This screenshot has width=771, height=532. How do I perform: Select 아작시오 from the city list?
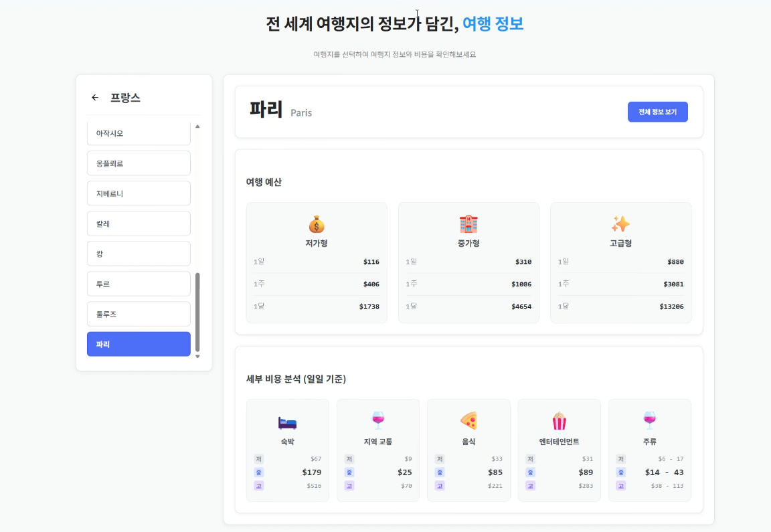point(139,133)
